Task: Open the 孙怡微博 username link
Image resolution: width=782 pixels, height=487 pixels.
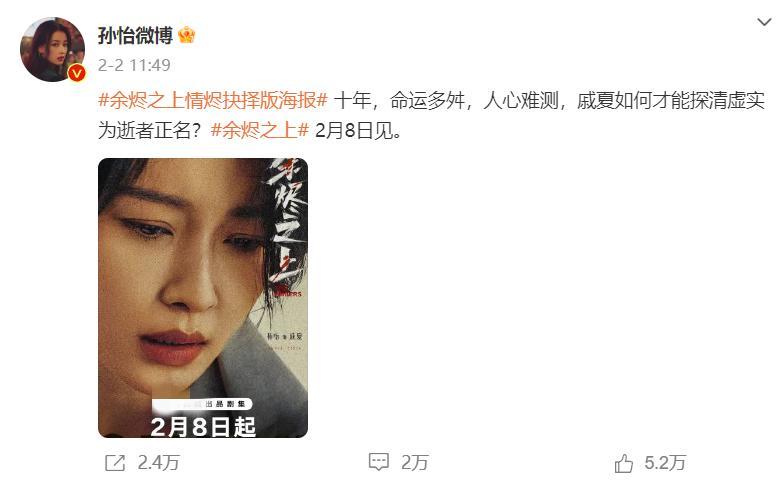Action: 135,35
